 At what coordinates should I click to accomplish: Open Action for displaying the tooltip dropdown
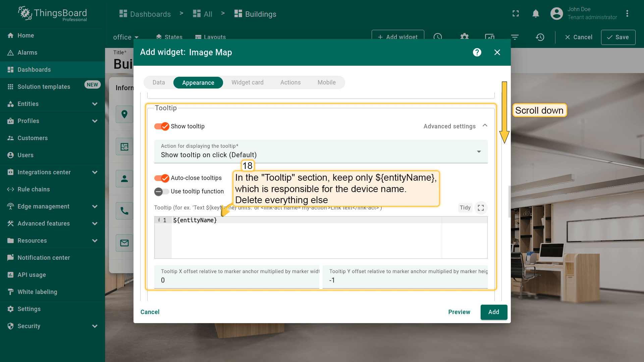320,152
